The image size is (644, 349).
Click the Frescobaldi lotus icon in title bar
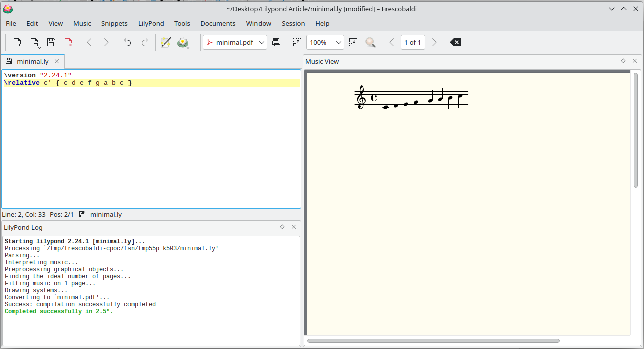(8, 9)
